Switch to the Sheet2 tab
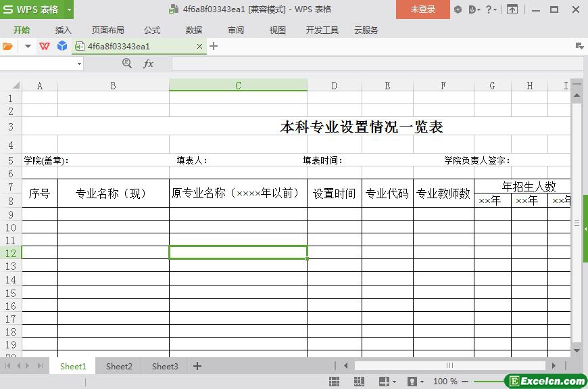Image resolution: width=588 pixels, height=389 pixels. pos(119,367)
